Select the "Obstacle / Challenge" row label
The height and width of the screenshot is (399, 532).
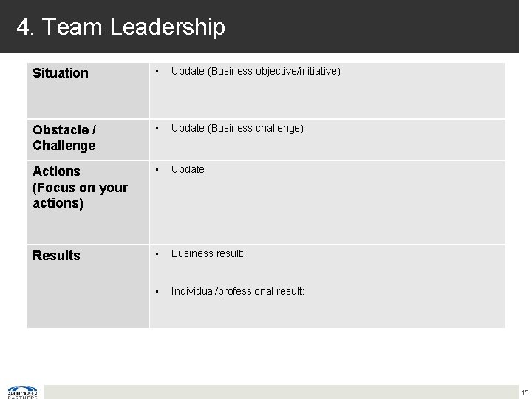(x=64, y=137)
